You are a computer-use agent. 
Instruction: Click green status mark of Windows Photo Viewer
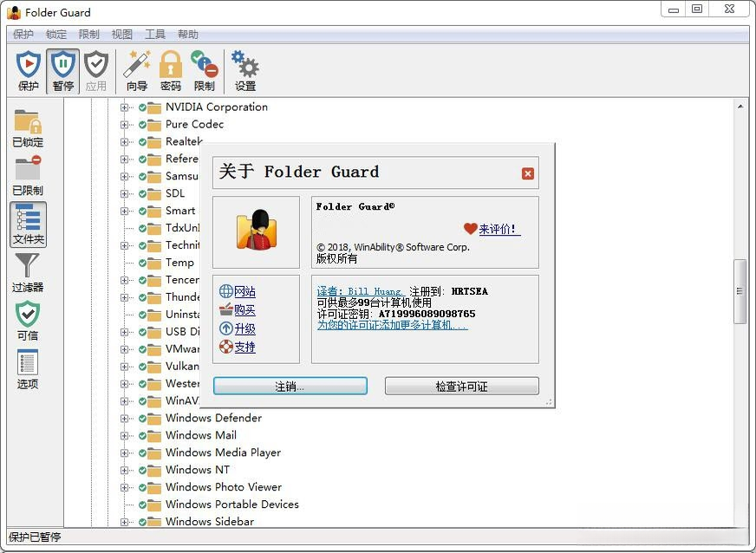tap(142, 487)
